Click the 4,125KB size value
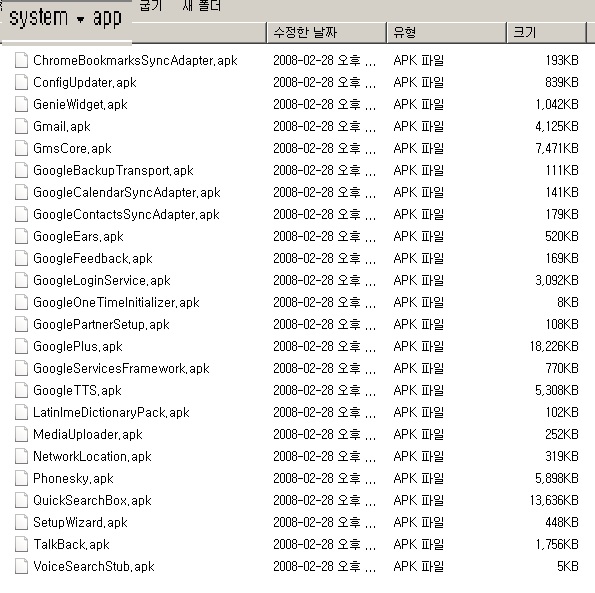The image size is (595, 593). pyautogui.click(x=557, y=126)
